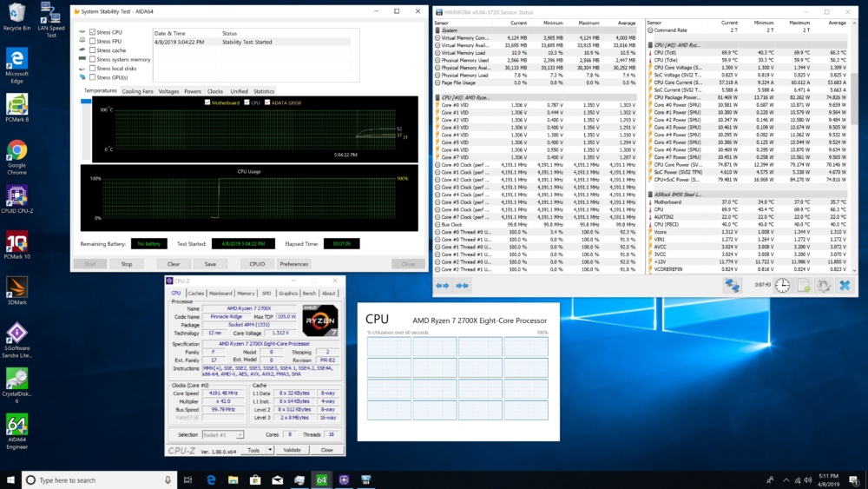The width and height of the screenshot is (868, 489).
Task: Open AIDA64 Engineer desktop shortcut
Action: pos(16,432)
